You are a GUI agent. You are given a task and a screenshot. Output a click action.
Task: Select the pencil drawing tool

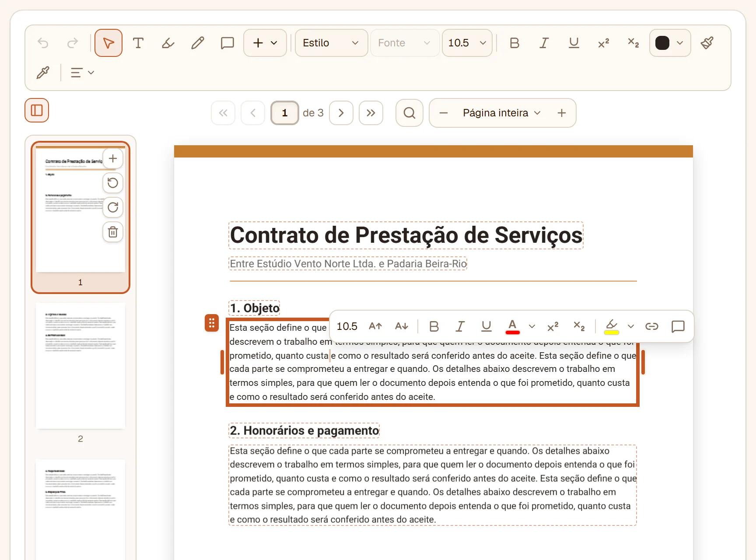198,43
